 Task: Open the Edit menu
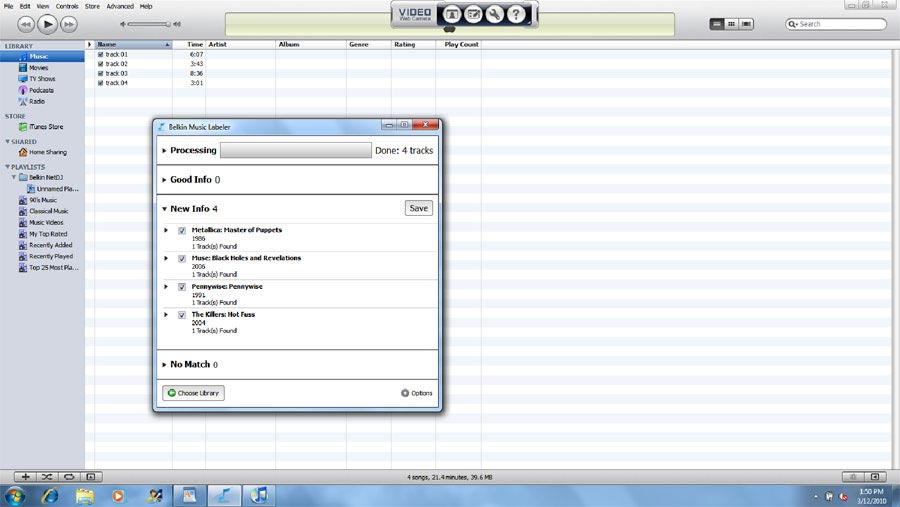coord(25,6)
